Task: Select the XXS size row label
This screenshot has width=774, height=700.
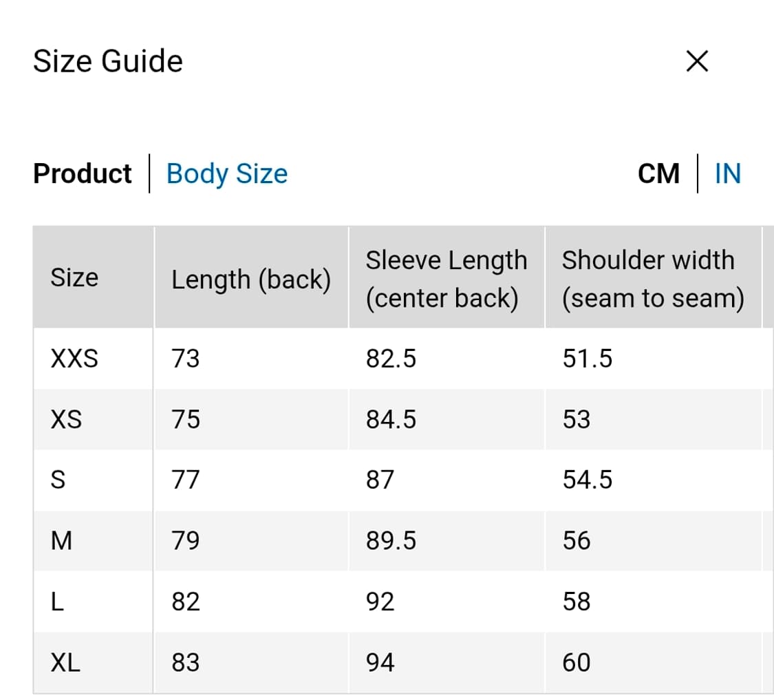Action: tap(74, 359)
